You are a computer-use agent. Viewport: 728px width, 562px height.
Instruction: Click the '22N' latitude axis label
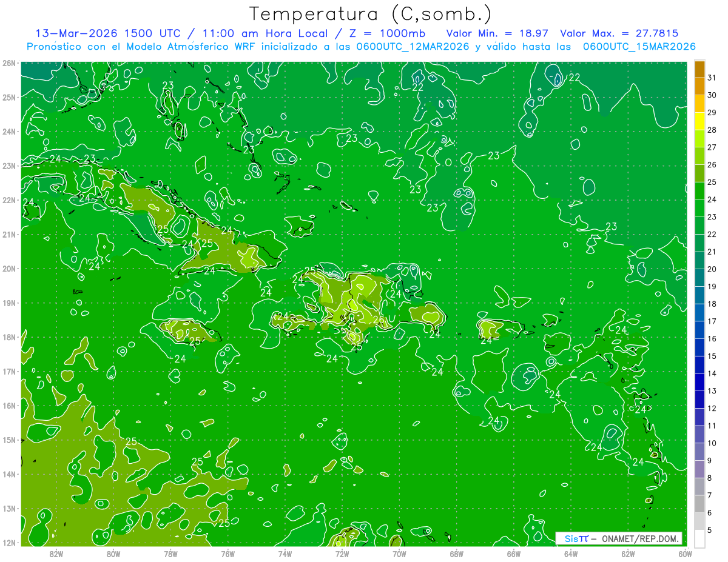(x=8, y=200)
